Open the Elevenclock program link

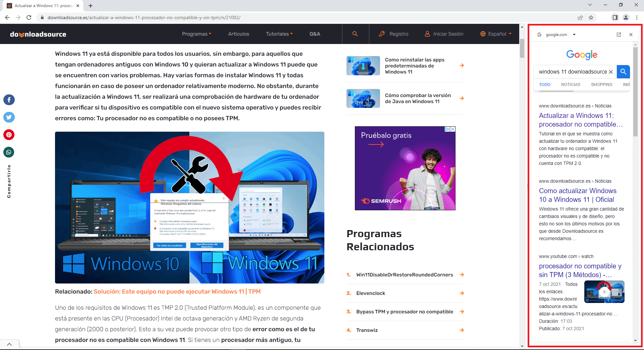(x=371, y=293)
